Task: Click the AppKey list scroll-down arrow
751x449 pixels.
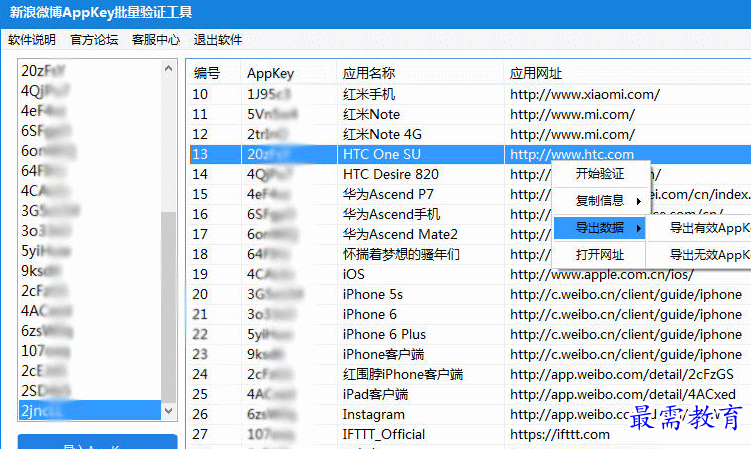Action: pos(168,411)
